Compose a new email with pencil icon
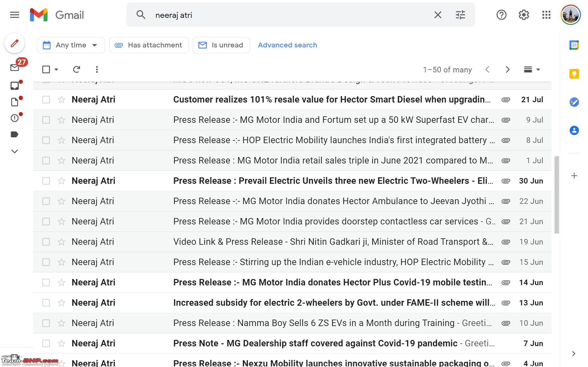 pyautogui.click(x=14, y=43)
